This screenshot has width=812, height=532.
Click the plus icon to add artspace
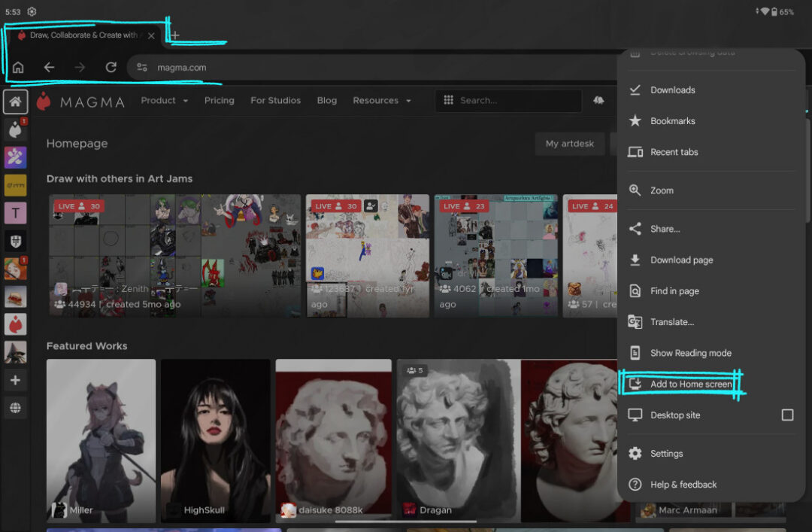click(16, 380)
